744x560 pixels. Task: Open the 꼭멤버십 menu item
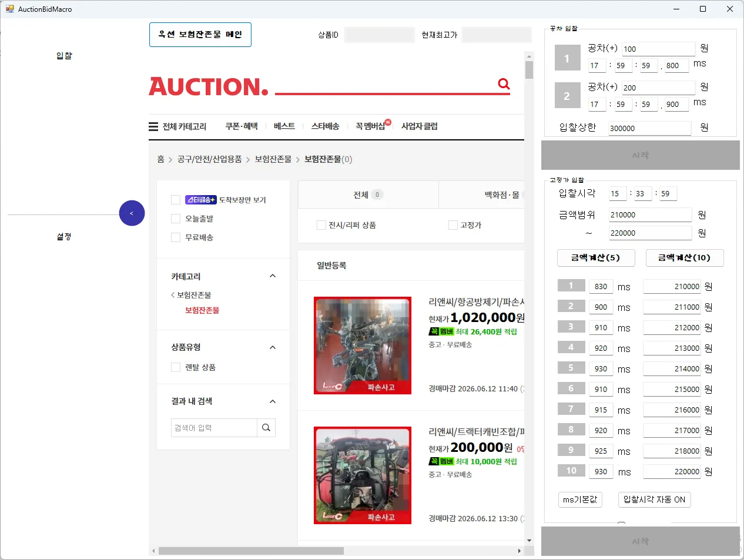(x=371, y=126)
